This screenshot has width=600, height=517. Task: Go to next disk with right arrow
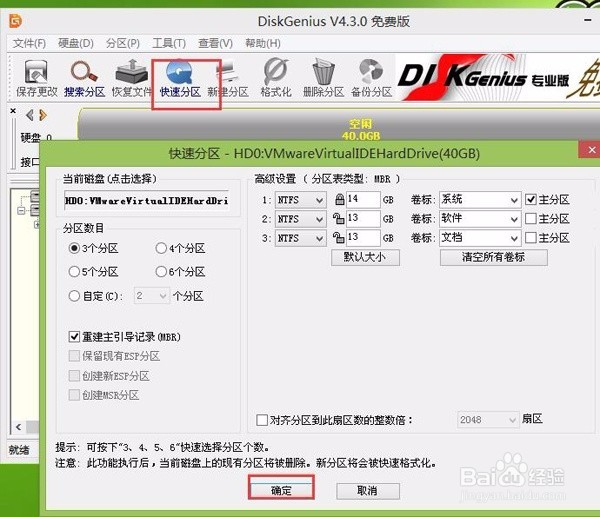[x=43, y=115]
